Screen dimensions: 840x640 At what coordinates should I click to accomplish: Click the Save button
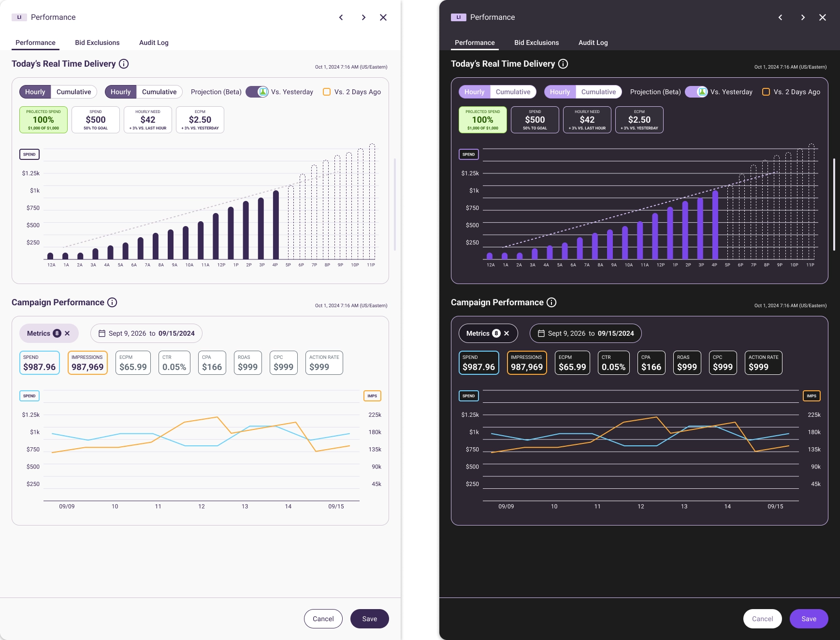click(x=370, y=619)
